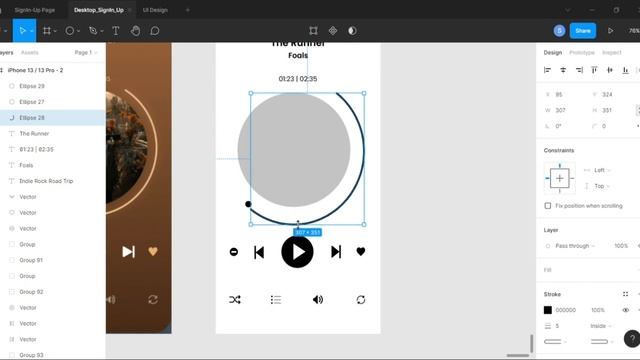Click the black stroke color swatch
The width and height of the screenshot is (640, 360).
[548, 310]
